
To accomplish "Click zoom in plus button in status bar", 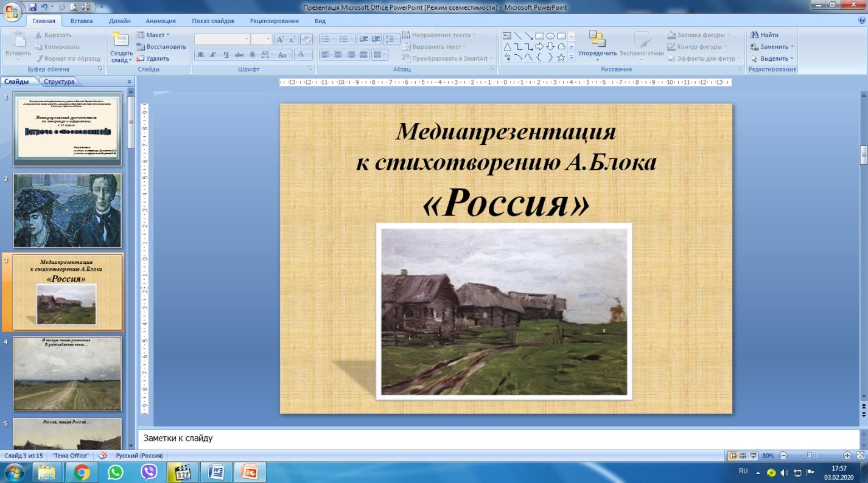I will tap(847, 456).
